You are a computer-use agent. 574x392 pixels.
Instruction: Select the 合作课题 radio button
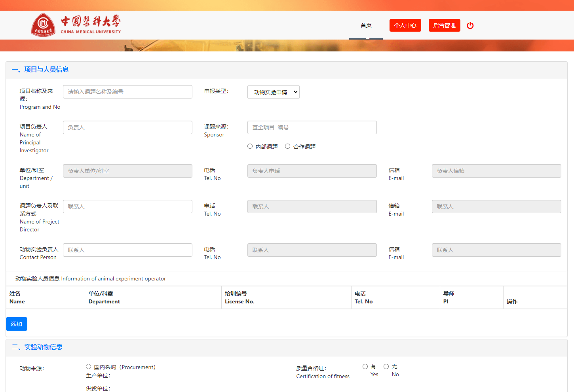[288, 146]
